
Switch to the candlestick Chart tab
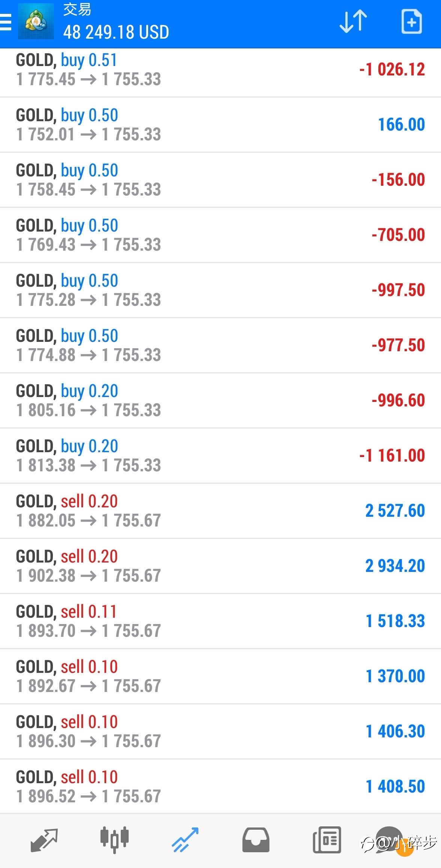pyautogui.click(x=114, y=839)
